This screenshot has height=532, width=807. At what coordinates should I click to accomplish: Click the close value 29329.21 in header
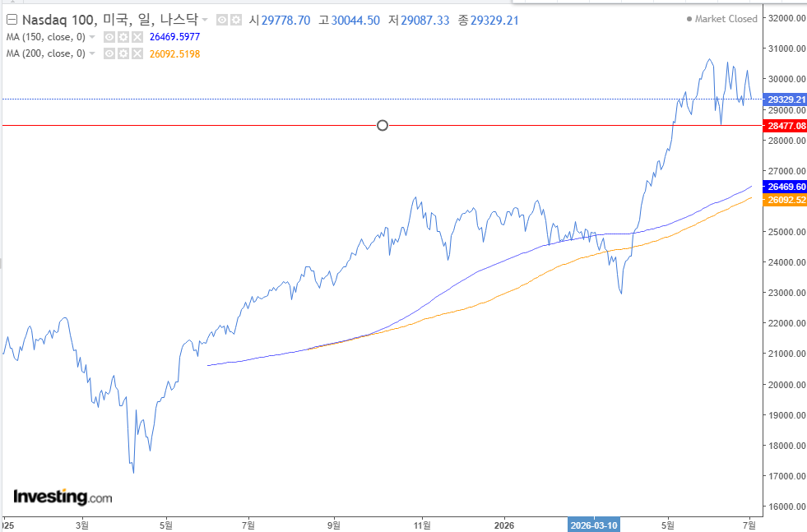pos(494,20)
